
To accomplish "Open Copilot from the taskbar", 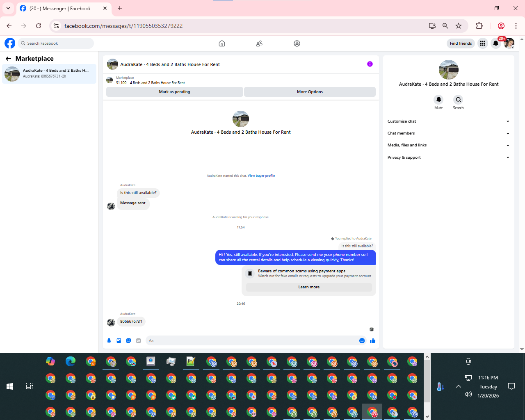I will coord(50,361).
